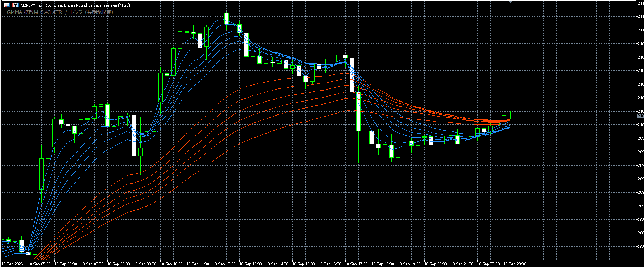This screenshot has width=644, height=267.
Task: Click the gray current price tag on price scale
Action: tap(640, 116)
